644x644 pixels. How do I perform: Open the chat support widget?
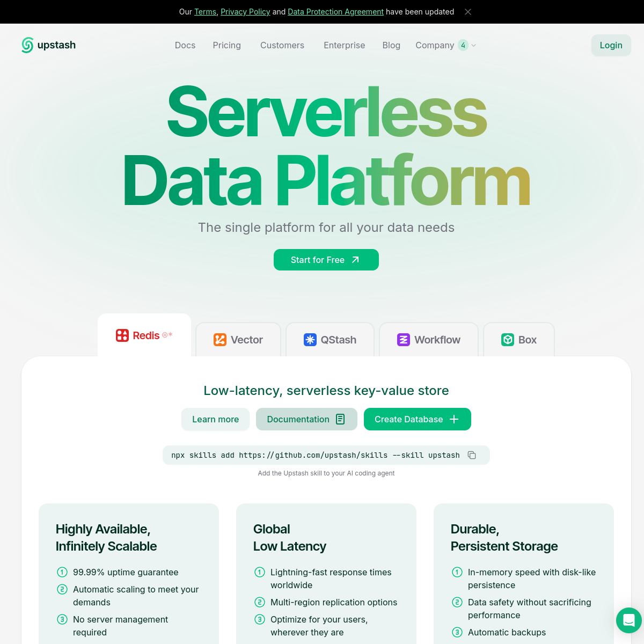pos(629,620)
